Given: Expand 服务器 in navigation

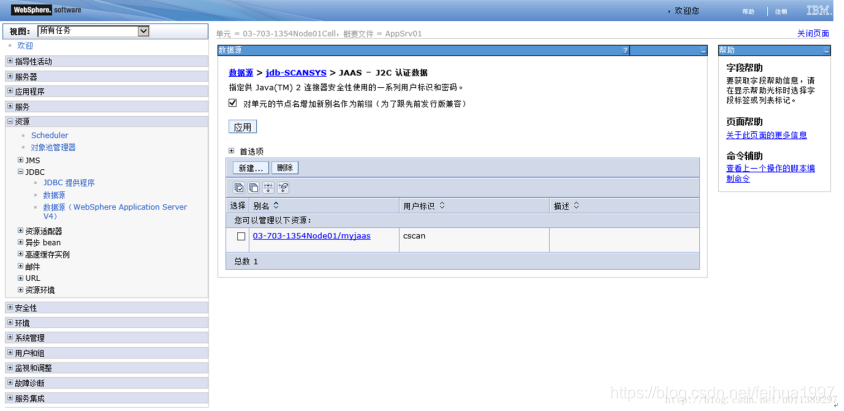Looking at the screenshot, I should click(10, 76).
